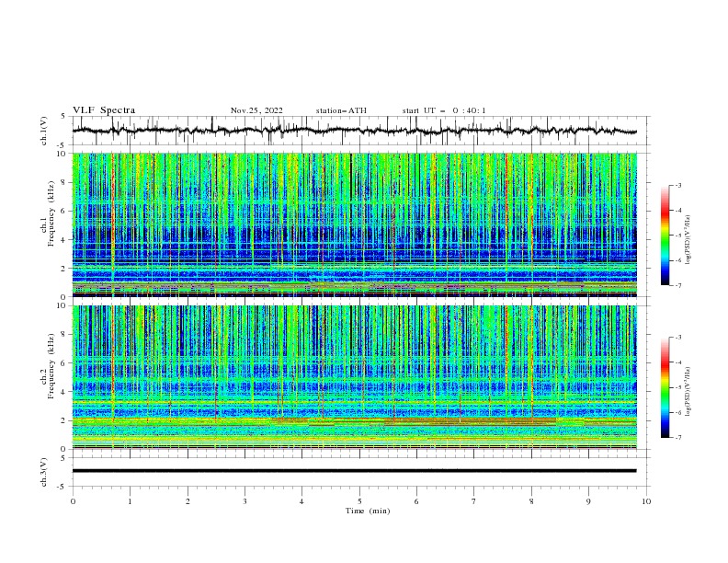The image size is (728, 563).
Task: Click the date 'Nov.25, 2022'
Action: (x=256, y=110)
